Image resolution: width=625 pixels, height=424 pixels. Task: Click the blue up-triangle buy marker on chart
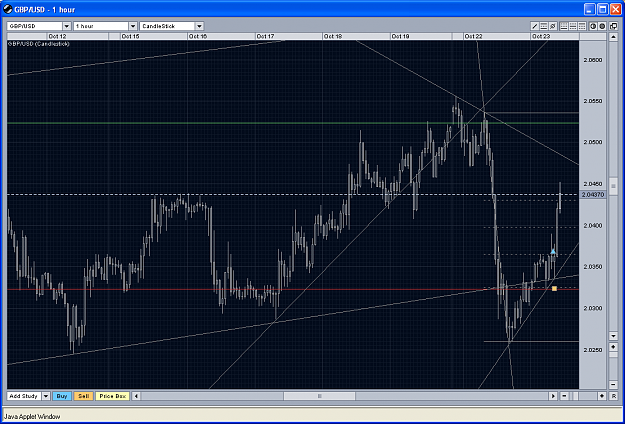[553, 251]
